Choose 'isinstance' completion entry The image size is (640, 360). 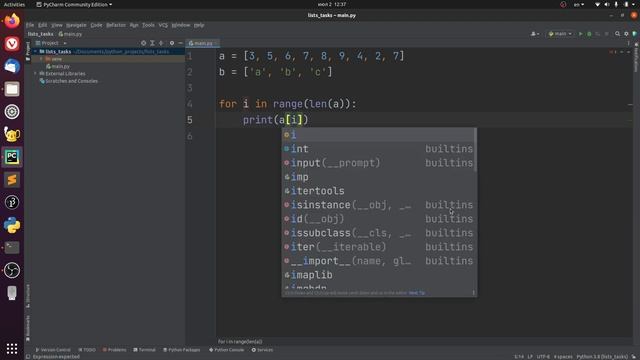(379, 205)
